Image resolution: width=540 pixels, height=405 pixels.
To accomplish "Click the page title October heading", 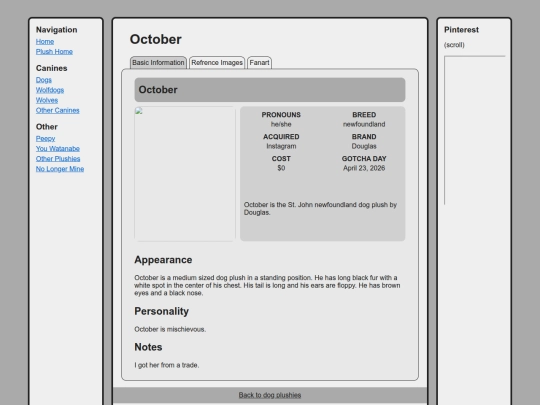I will (156, 39).
